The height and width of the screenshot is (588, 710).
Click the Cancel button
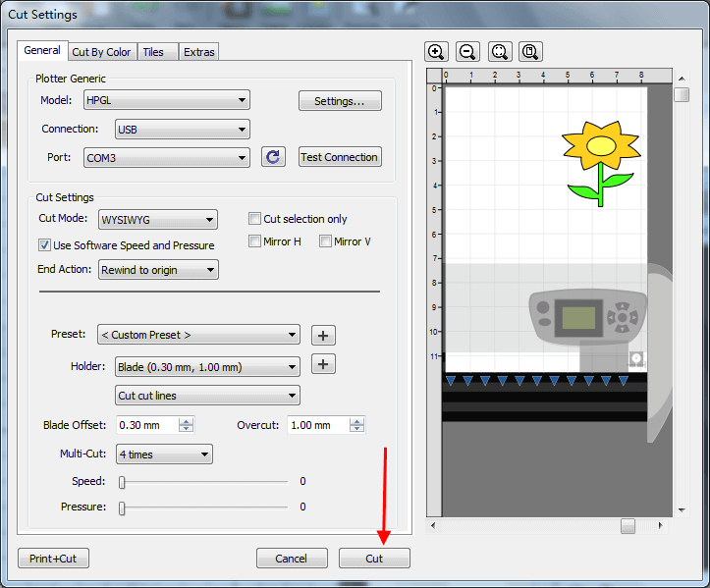pyautogui.click(x=292, y=559)
